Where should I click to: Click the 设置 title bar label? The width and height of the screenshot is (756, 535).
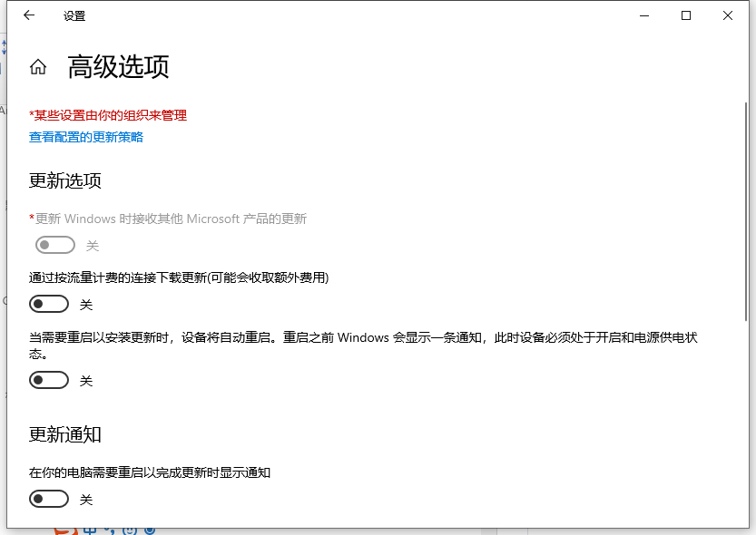coord(74,15)
